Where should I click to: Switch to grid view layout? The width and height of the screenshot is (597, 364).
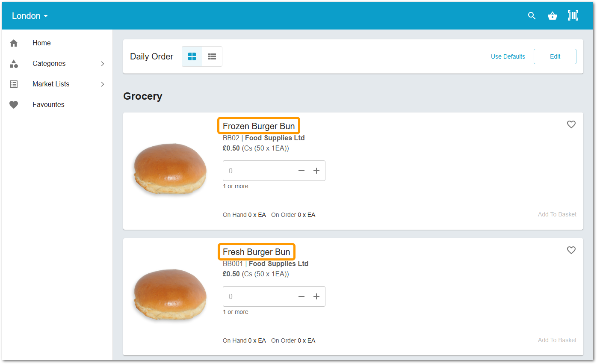coord(192,56)
